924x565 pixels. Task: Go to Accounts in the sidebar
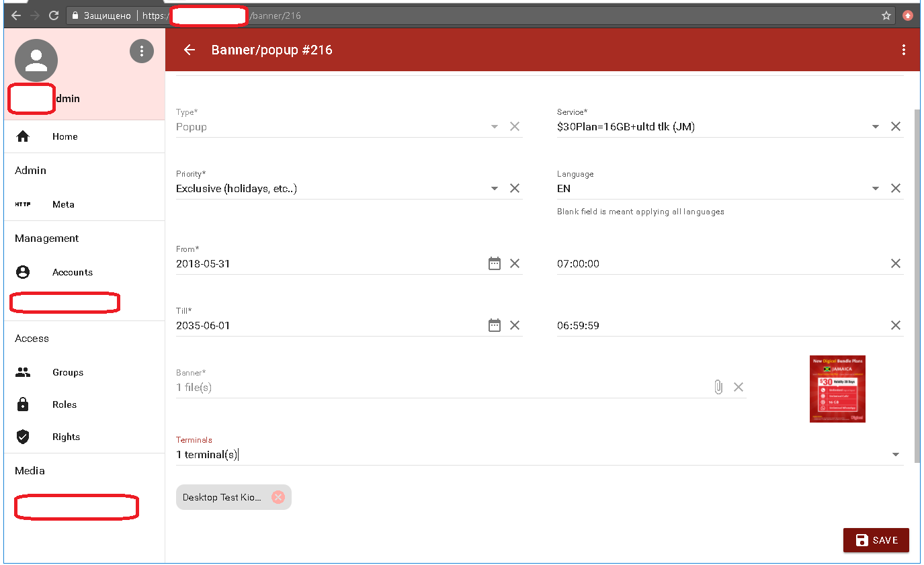72,272
